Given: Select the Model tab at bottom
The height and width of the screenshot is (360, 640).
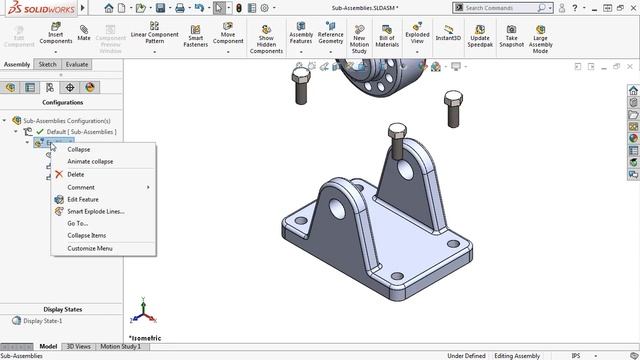Looking at the screenshot, I should coord(48,346).
